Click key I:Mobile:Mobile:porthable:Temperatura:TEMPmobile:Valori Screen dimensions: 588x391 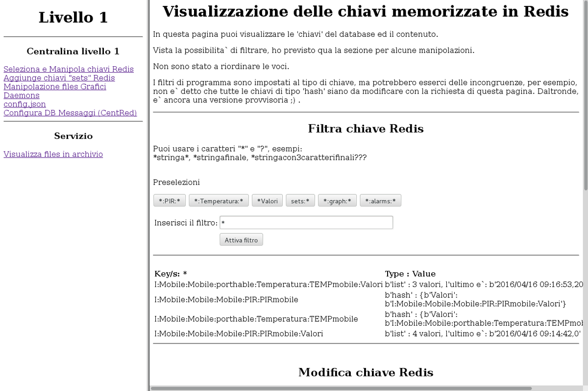pyautogui.click(x=268, y=285)
